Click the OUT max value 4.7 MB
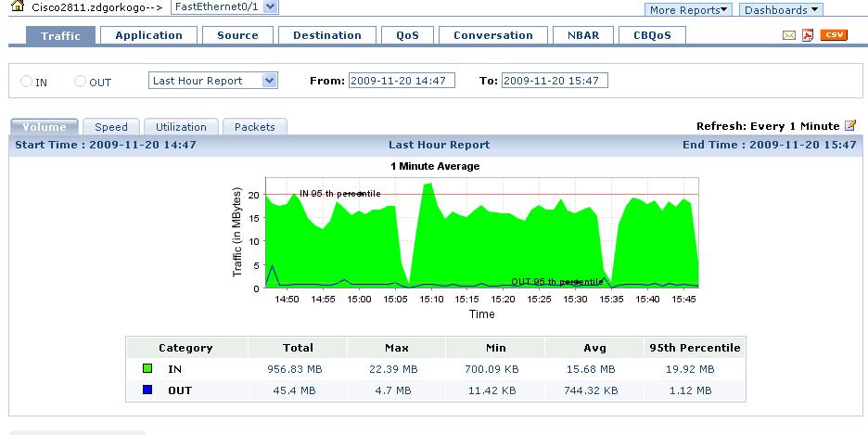The height and width of the screenshot is (435, 868). pos(393,390)
